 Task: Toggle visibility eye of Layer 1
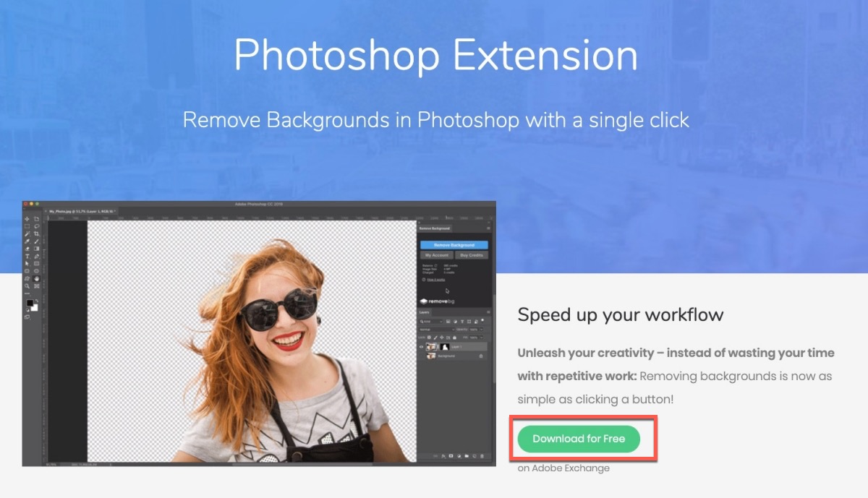coord(421,347)
